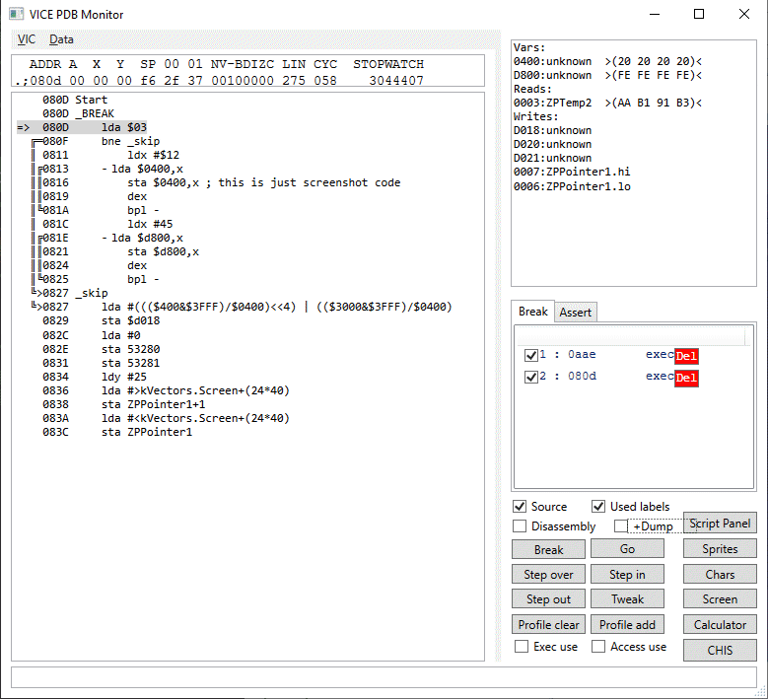Delete breakpoint 2 at 080d
The width and height of the screenshot is (768, 700).
tap(686, 378)
